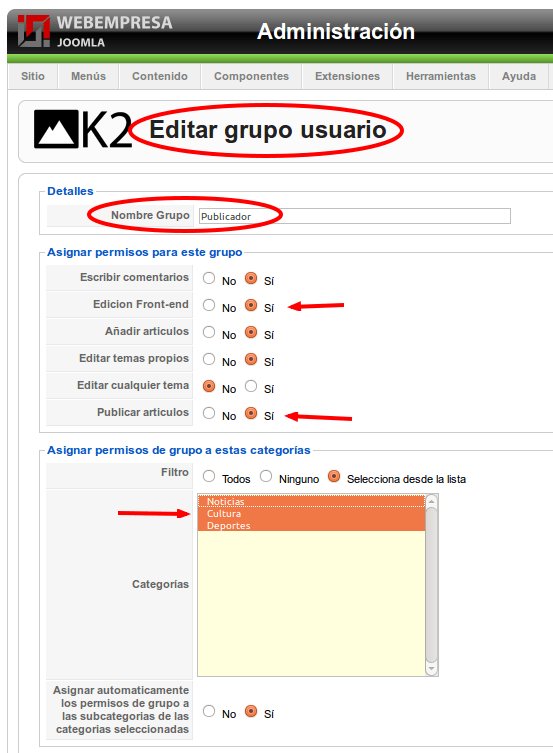Open the Herramientas menu
The height and width of the screenshot is (753, 553).
441,76
